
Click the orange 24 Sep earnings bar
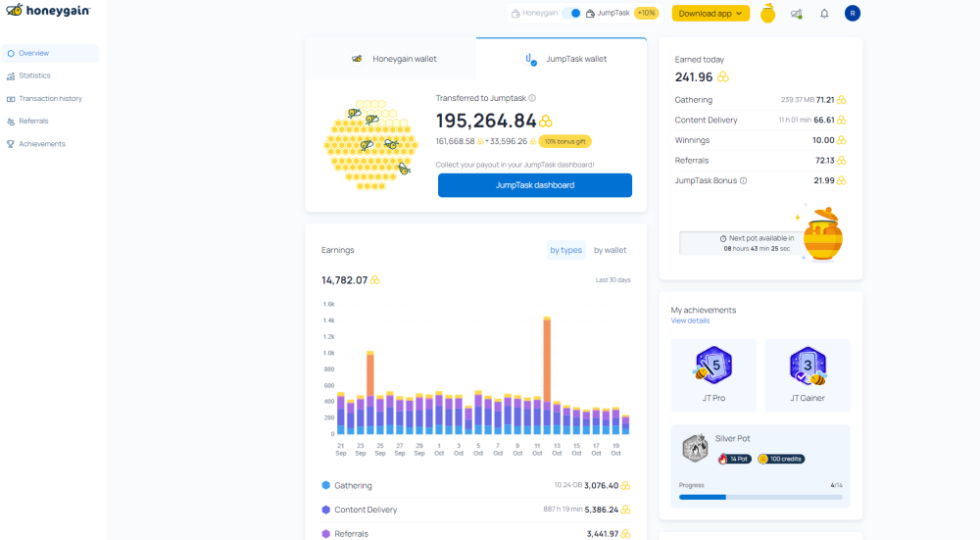(x=370, y=392)
